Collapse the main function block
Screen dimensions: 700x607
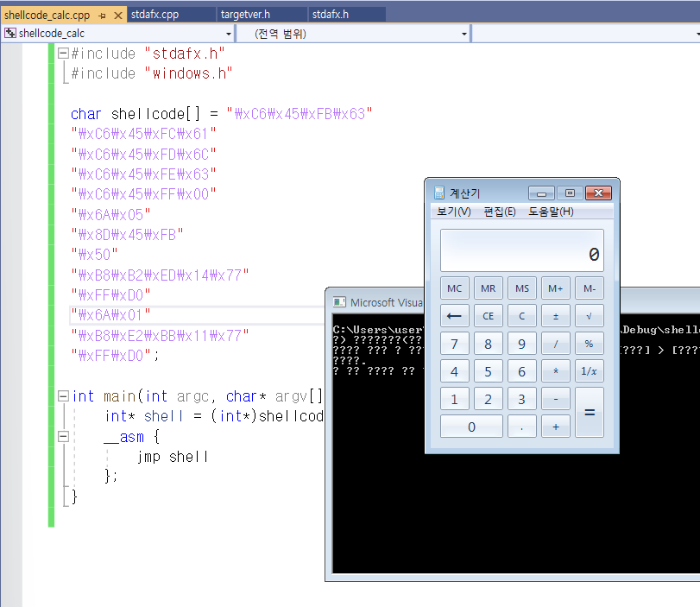(63, 395)
